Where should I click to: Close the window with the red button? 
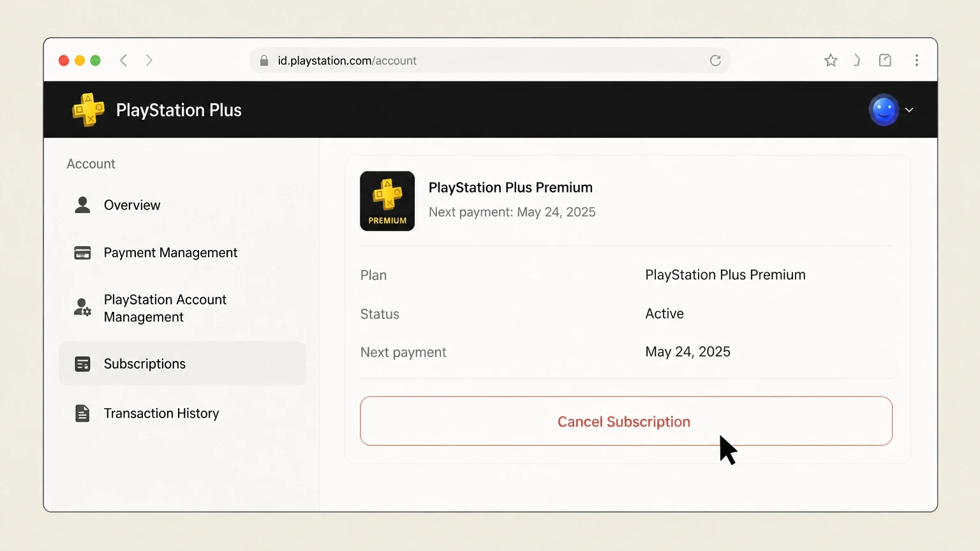click(64, 61)
